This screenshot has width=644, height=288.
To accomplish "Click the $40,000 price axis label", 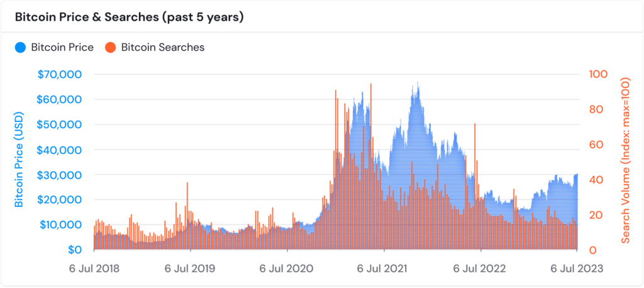I will click(60, 150).
